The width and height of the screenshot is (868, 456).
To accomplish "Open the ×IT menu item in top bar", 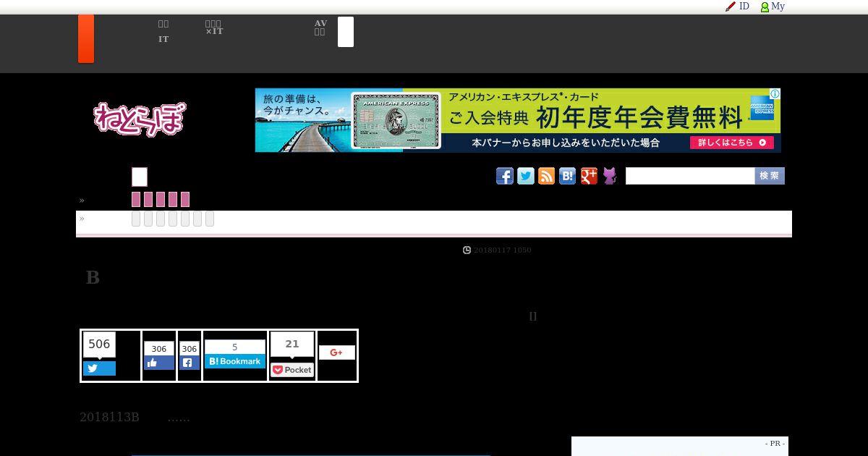I will 214,28.
